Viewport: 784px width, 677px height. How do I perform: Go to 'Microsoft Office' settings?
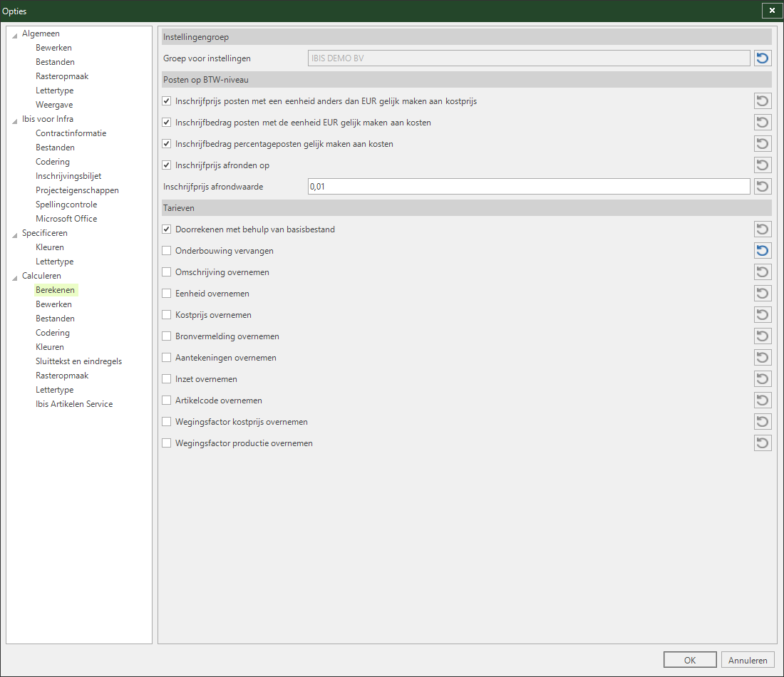[66, 219]
